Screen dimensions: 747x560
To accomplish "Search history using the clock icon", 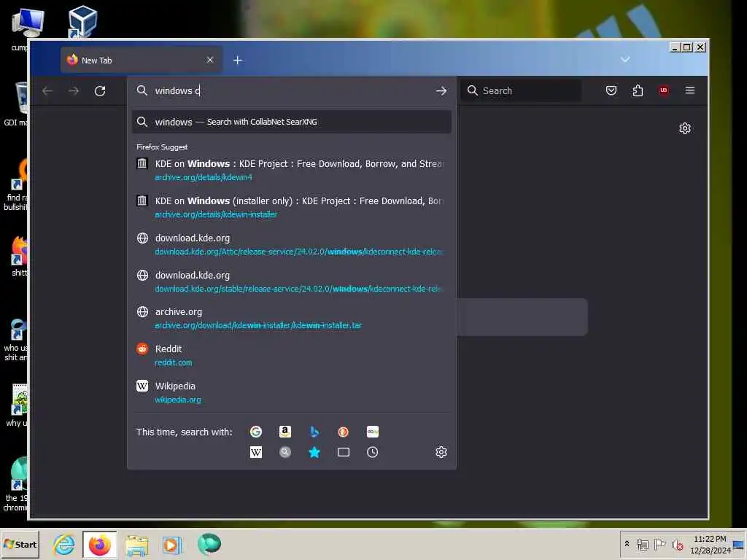I will [x=373, y=452].
